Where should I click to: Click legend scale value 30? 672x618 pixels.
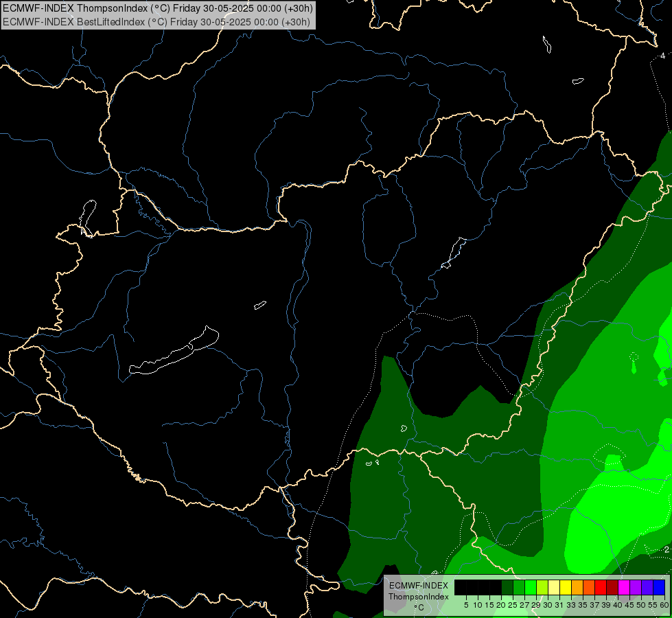(x=548, y=605)
